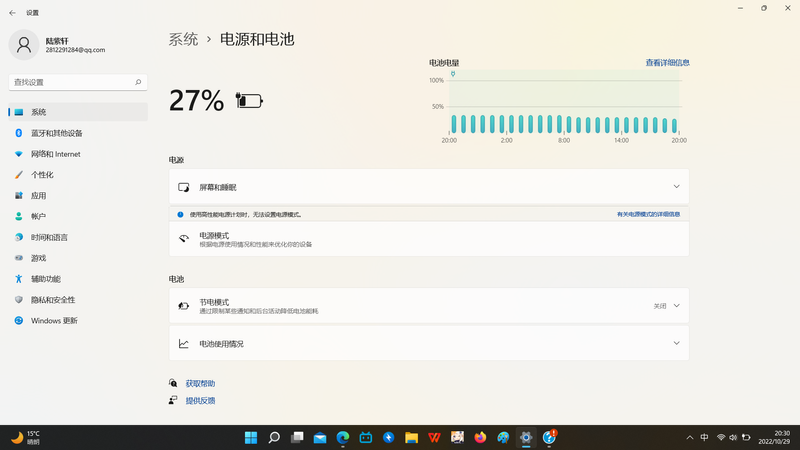The width and height of the screenshot is (800, 450).
Task: Open Accounts (帐户) settings
Action: [38, 216]
